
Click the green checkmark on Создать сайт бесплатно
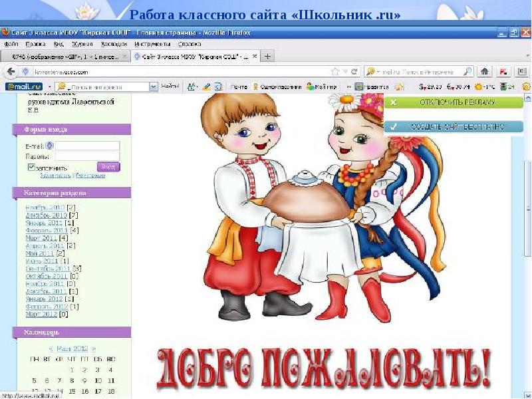click(394, 124)
